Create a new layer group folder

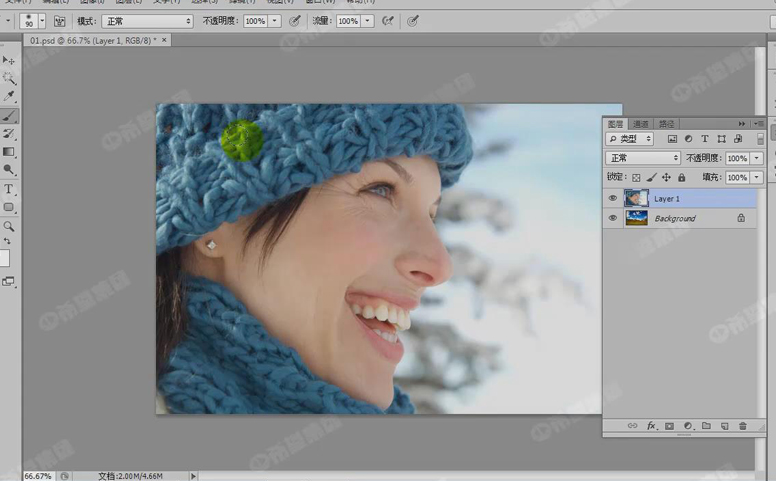pyautogui.click(x=705, y=426)
